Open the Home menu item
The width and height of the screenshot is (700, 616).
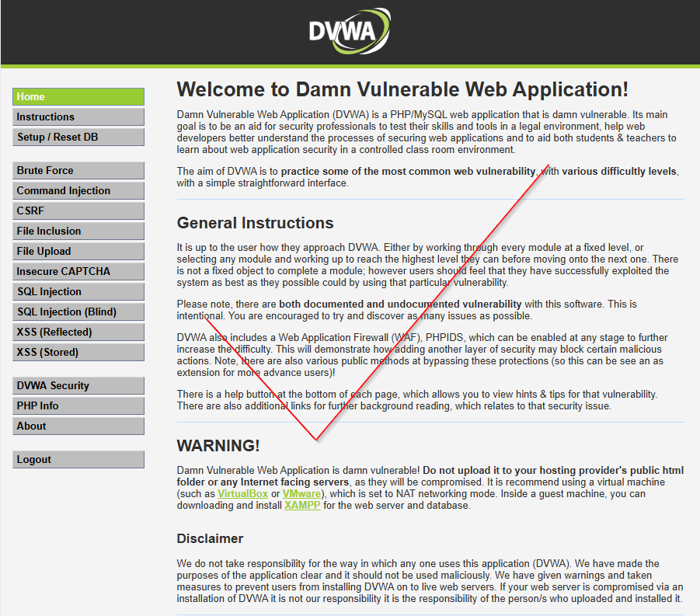click(x=78, y=97)
